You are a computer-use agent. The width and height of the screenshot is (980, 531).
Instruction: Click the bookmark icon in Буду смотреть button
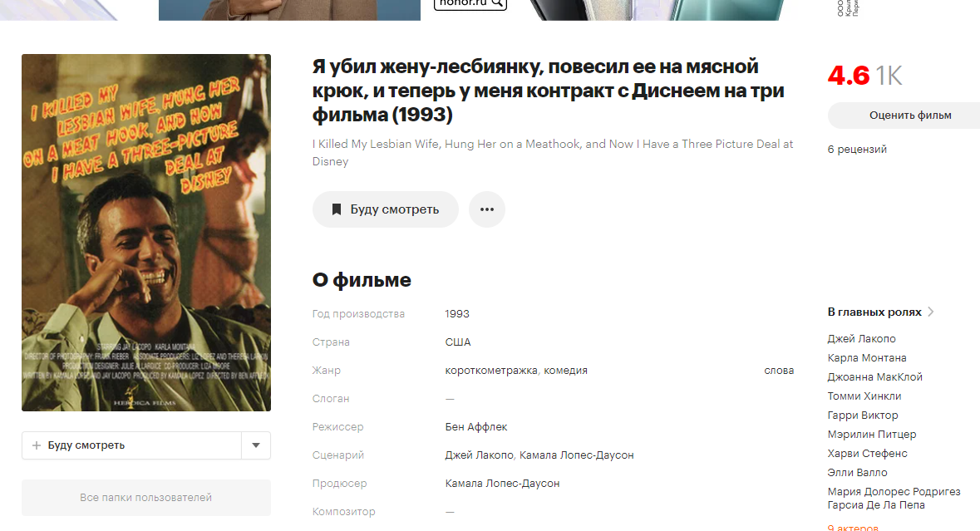(337, 209)
